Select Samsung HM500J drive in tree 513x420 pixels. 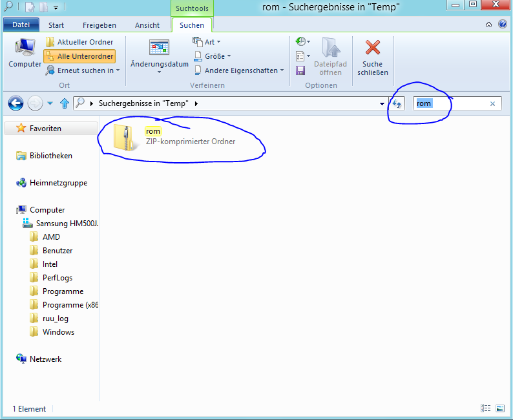pos(61,224)
